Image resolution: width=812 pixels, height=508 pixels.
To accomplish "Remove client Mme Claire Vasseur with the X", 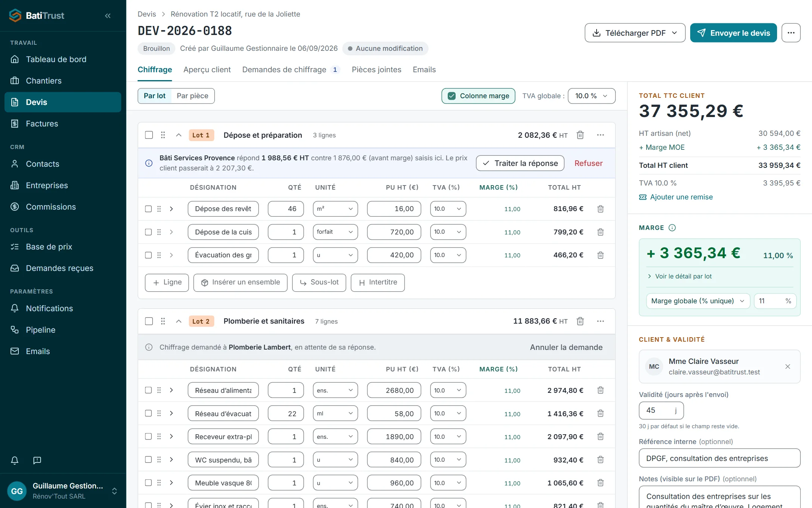I will click(x=788, y=367).
